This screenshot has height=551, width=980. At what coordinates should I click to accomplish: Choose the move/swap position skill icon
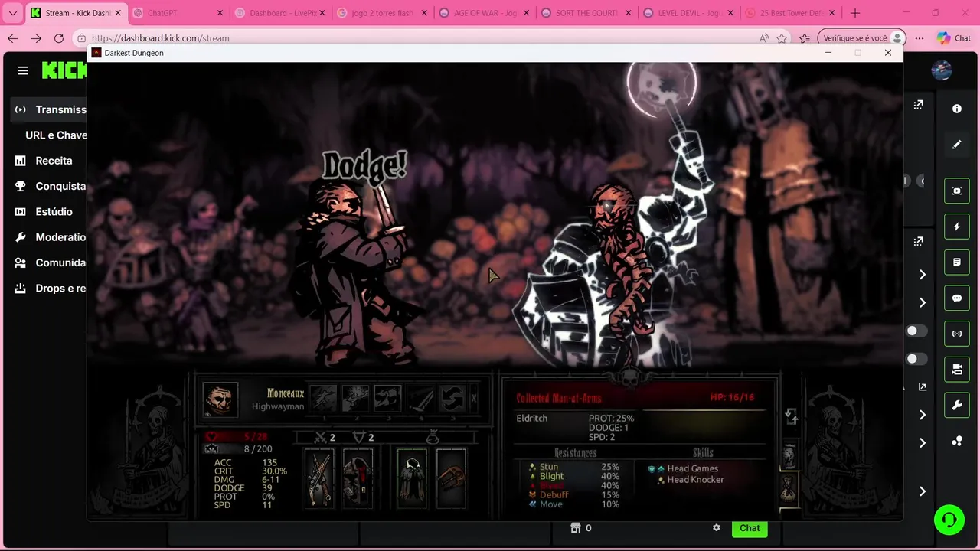452,399
